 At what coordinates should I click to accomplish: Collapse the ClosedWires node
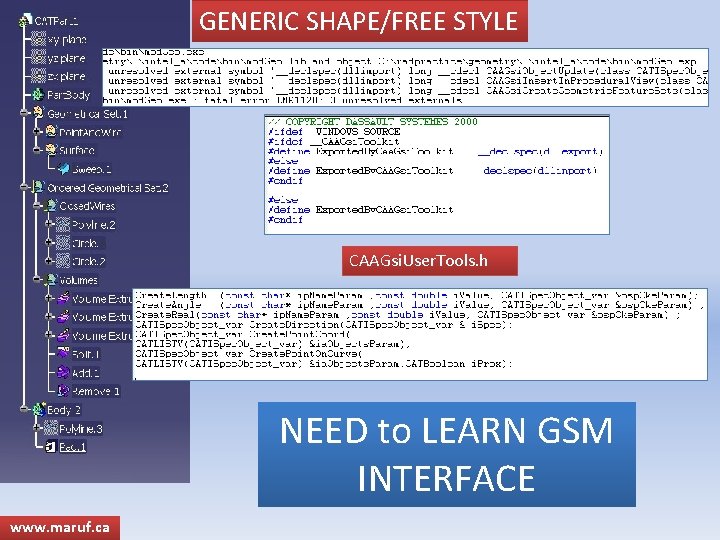[x=37, y=206]
